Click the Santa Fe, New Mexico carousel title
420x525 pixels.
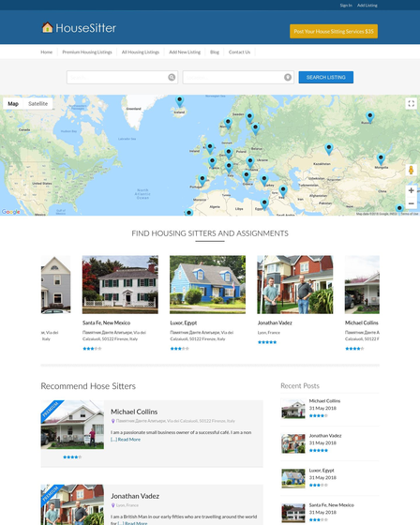point(107,322)
